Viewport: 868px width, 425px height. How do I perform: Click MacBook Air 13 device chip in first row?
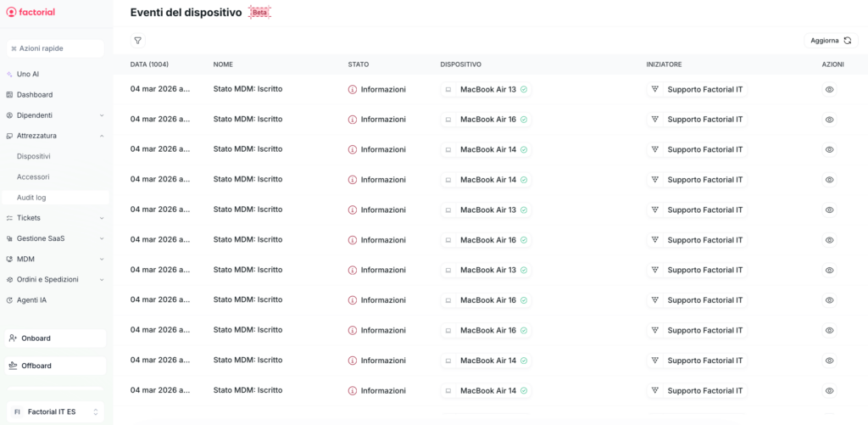tap(487, 89)
